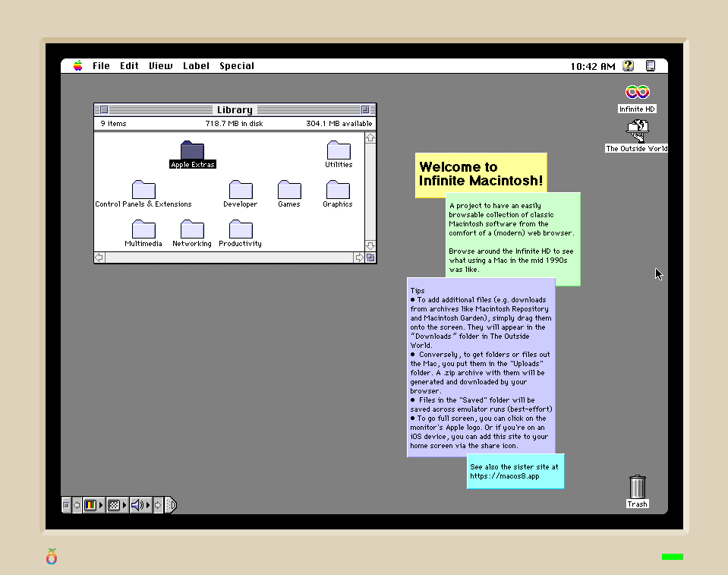Click the Library window size box

point(370,257)
